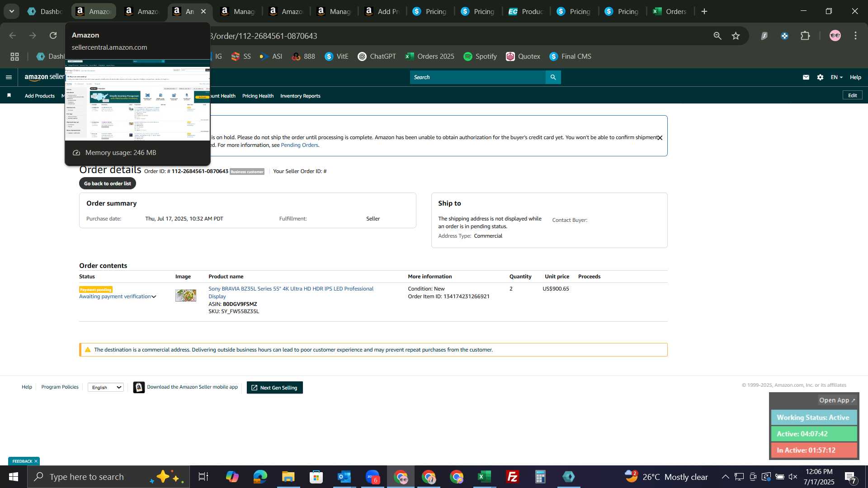This screenshot has height=488, width=868.
Task: Open the messages envelope icon
Action: click(806, 77)
